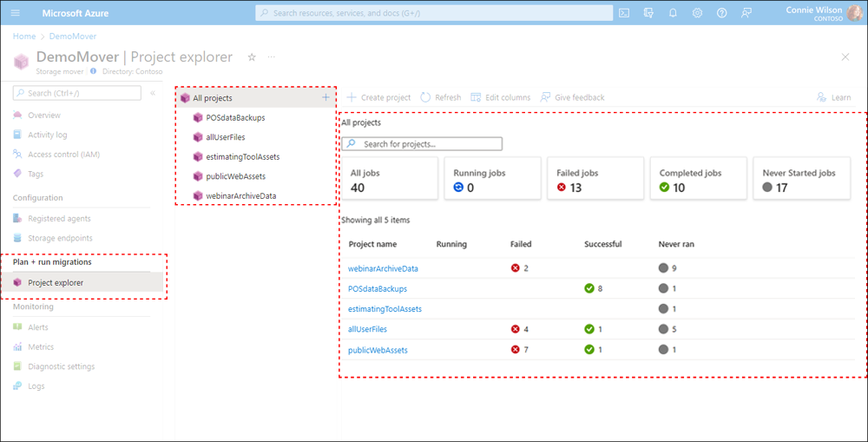Click the left menu Search (Ctrl+/) box
The width and height of the screenshot is (868, 442).
77,94
